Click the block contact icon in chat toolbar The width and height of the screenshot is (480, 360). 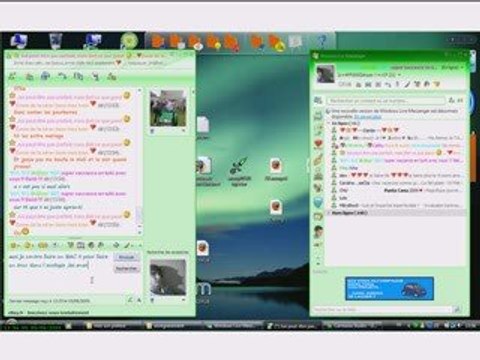pyautogui.click(x=111, y=76)
